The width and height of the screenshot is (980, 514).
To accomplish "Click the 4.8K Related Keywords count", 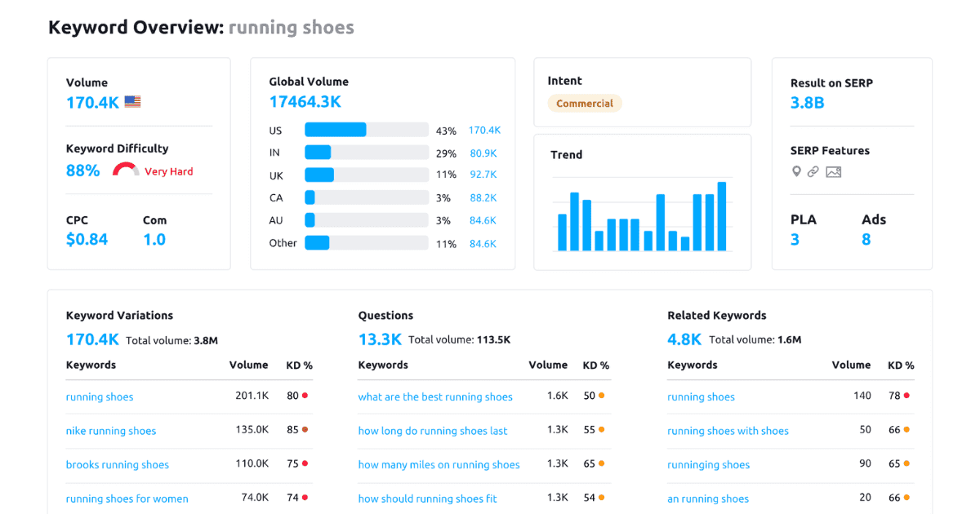I will 684,339.
